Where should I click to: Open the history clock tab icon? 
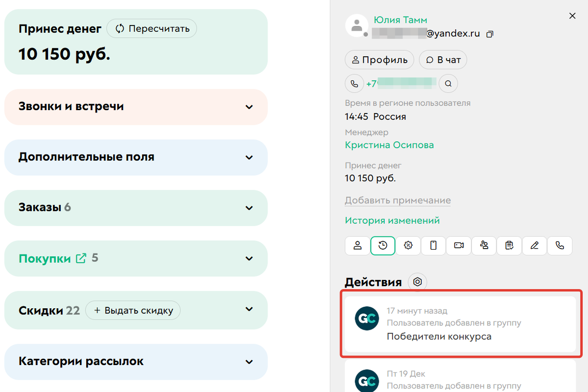pyautogui.click(x=383, y=246)
